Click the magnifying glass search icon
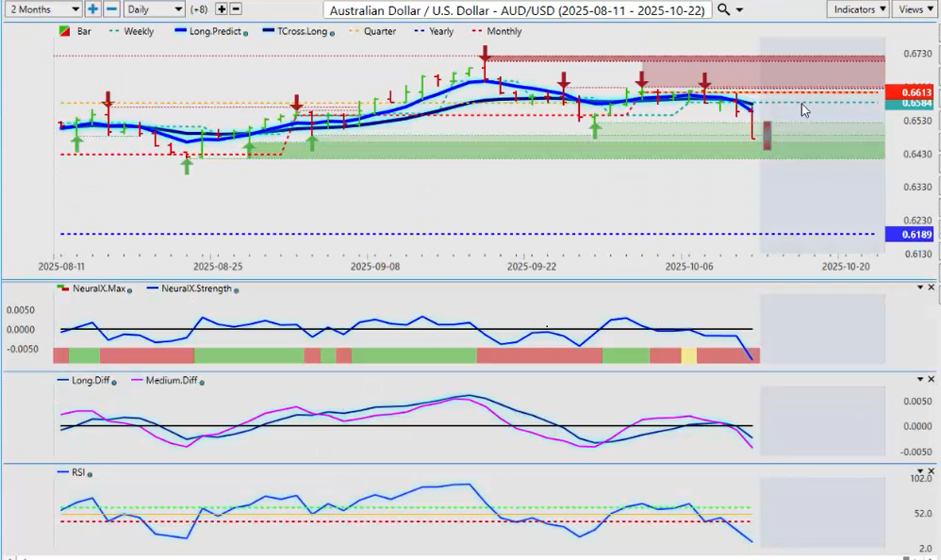Viewport: 941px width, 560px height. 723,9
